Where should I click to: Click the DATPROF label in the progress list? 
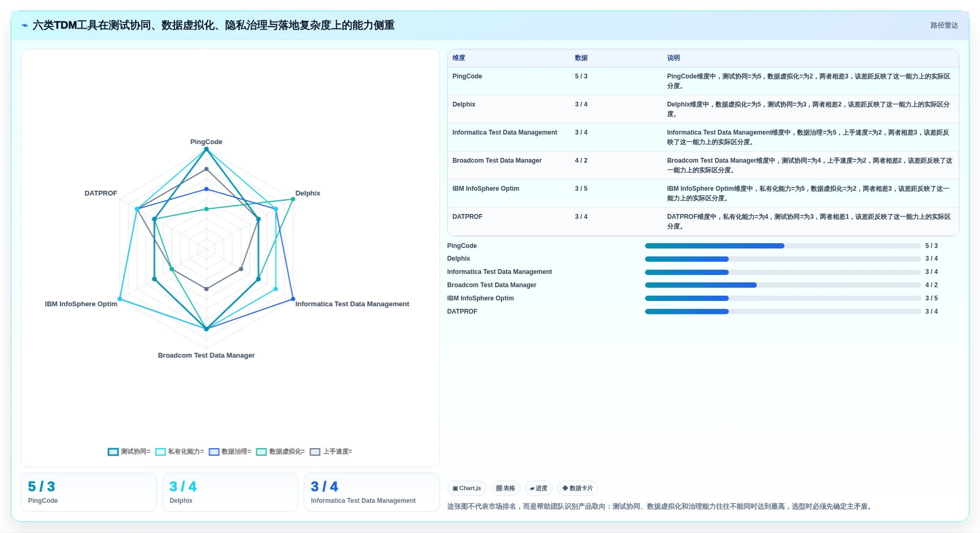pos(462,312)
